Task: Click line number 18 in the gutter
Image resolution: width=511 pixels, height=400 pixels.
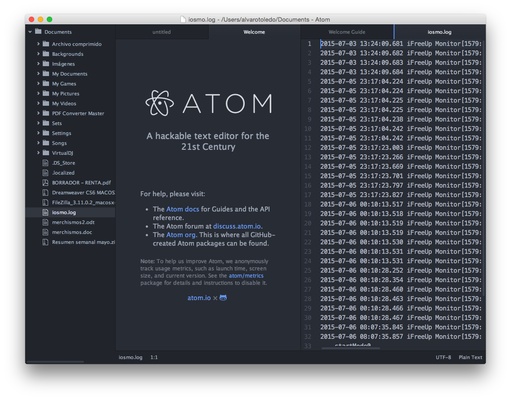Action: pos(308,204)
